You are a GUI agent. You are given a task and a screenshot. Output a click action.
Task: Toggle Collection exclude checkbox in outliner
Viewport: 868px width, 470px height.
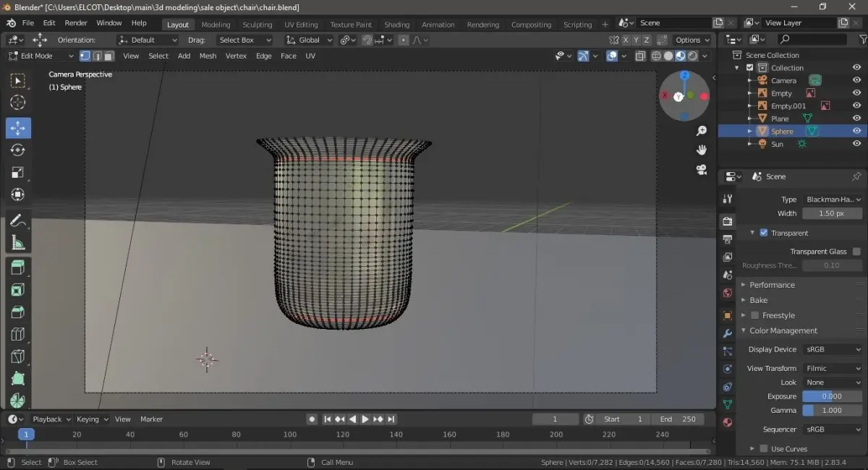750,68
